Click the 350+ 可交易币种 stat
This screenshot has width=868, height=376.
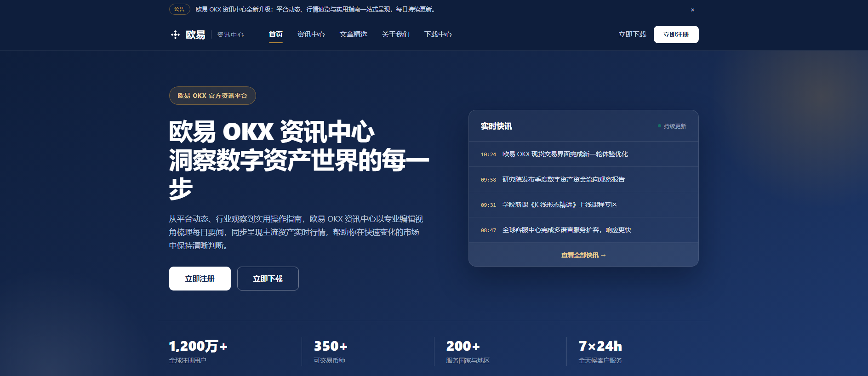(331, 352)
